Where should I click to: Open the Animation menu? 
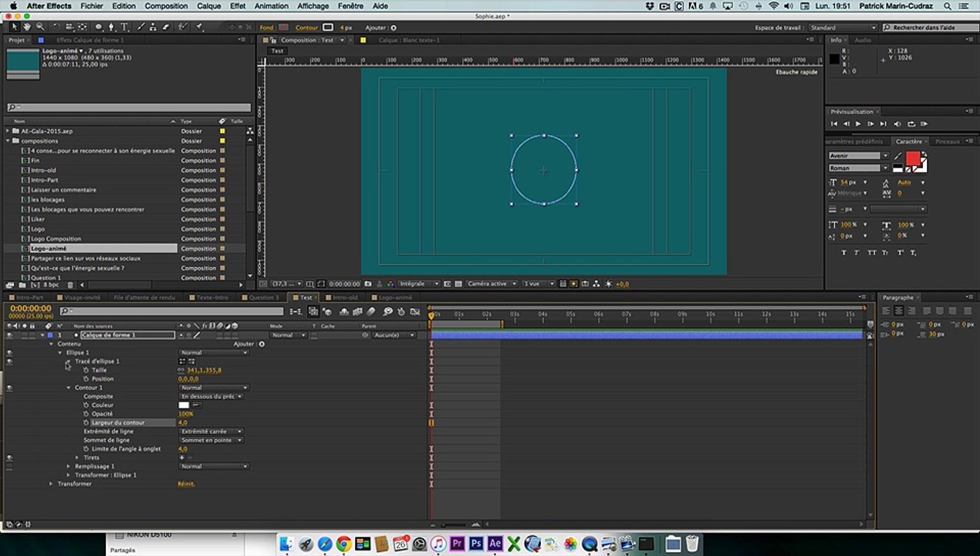point(272,6)
